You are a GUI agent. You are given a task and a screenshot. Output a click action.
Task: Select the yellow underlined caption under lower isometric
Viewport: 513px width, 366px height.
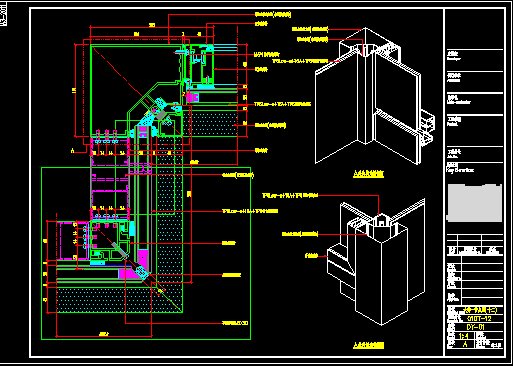[x=368, y=345]
